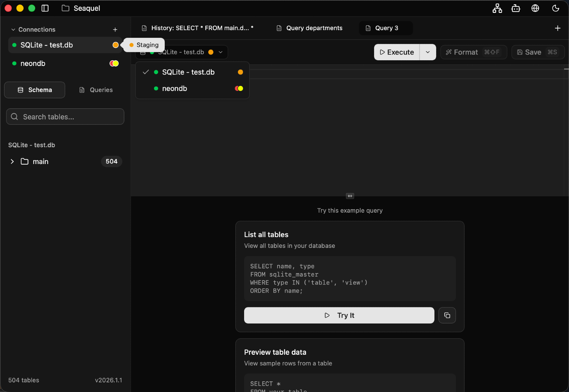Open the AI robot assistant icon
Viewport: 569px width, 392px height.
[x=516, y=8]
